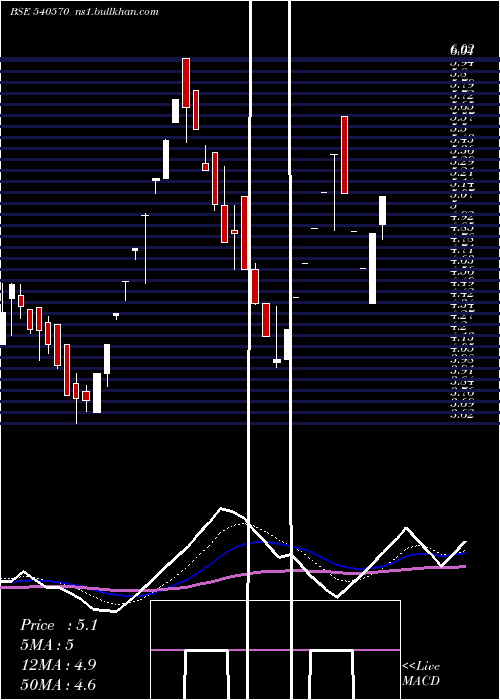Screen dimensions: 500x700
Task: Select the "50MA : 4.6" value
Action: (x=58, y=684)
